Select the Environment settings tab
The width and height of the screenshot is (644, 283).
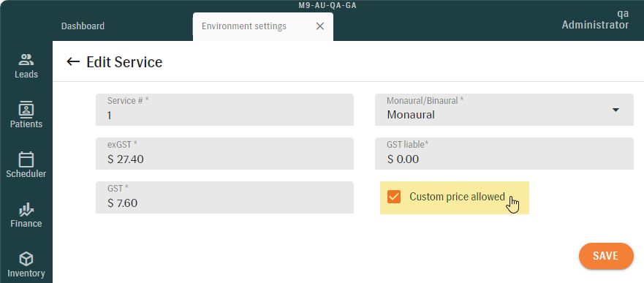244,26
